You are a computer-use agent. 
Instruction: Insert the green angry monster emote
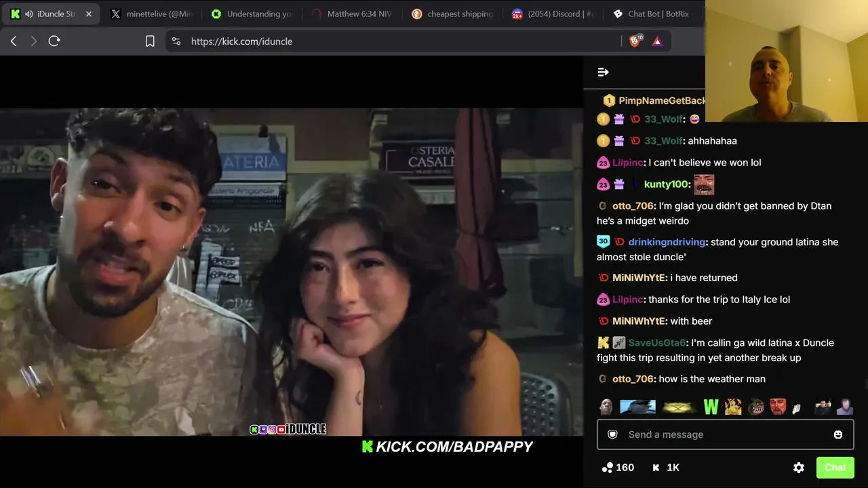point(756,407)
